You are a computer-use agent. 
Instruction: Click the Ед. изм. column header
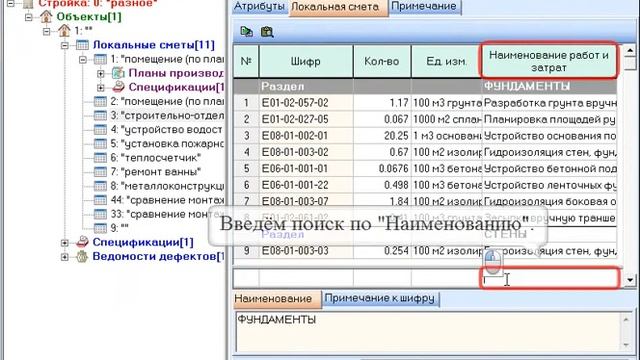coord(446,61)
